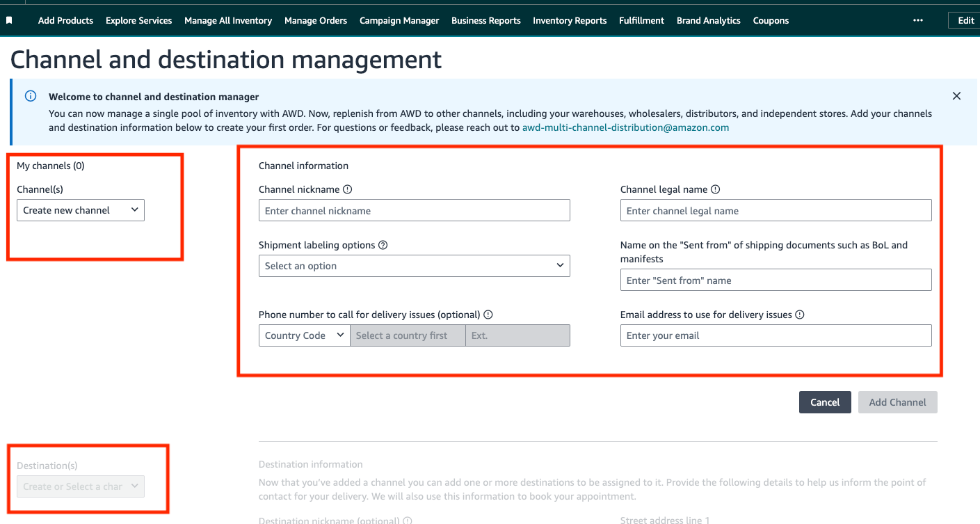Go to Fulfillment in the navigation bar
Screen dimensions: 980x524
(x=641, y=21)
